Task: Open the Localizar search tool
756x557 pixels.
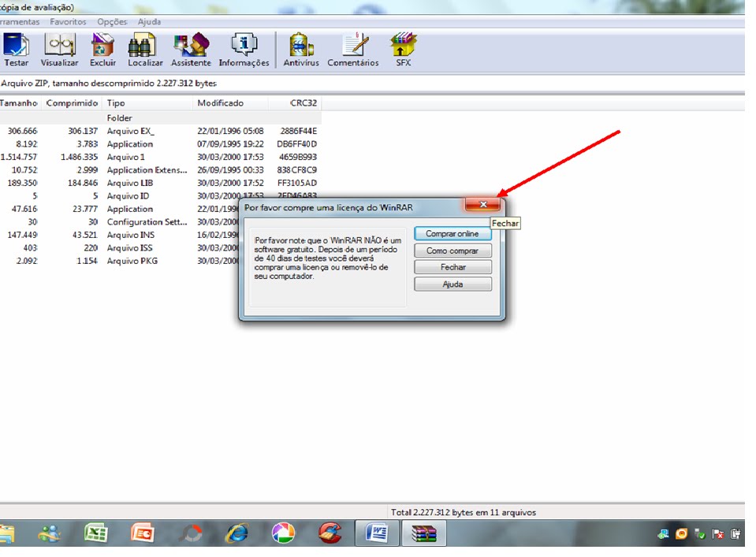Action: tap(144, 49)
